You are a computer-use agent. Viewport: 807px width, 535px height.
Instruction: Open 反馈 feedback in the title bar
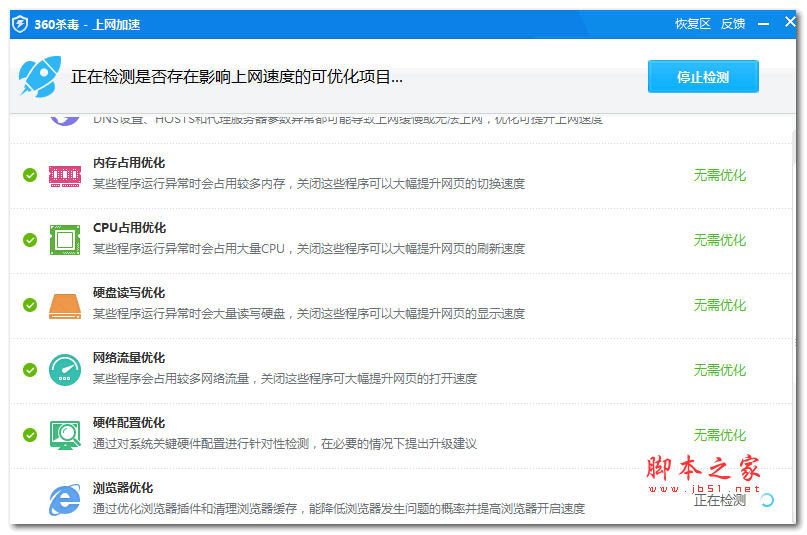coord(733,24)
